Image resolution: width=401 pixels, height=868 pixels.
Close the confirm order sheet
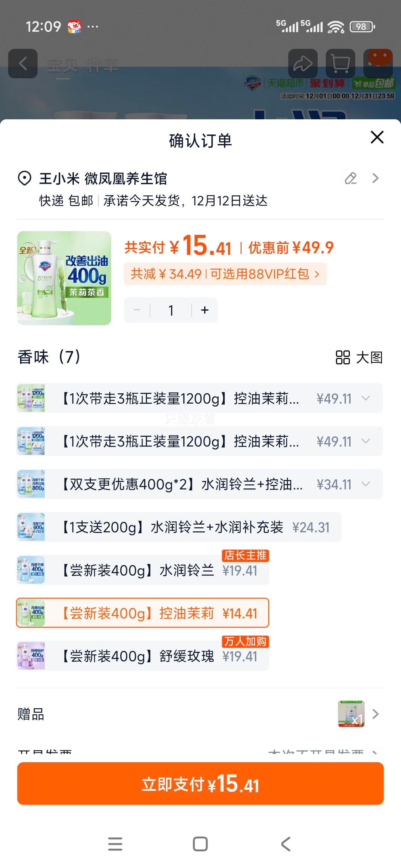pyautogui.click(x=377, y=137)
